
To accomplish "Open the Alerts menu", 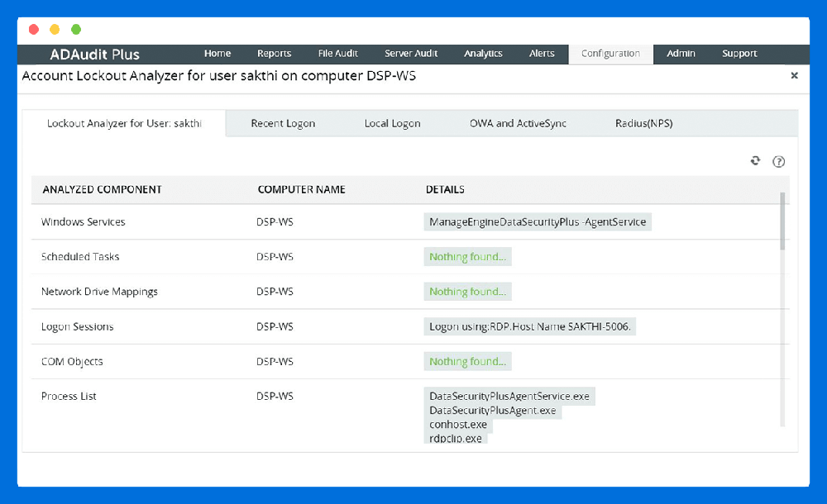I will pos(542,53).
